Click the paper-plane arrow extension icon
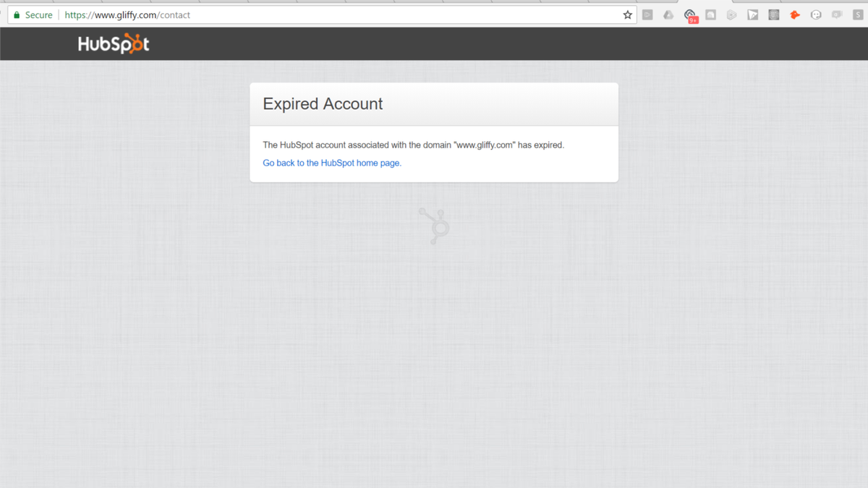The height and width of the screenshot is (488, 868). pyautogui.click(x=753, y=14)
